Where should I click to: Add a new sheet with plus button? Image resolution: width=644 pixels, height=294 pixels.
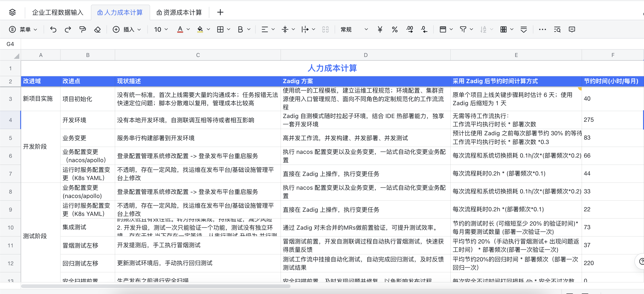[220, 12]
